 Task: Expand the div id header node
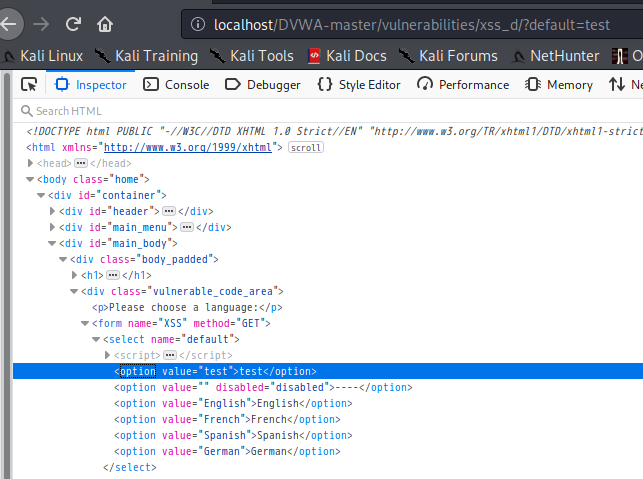tap(52, 211)
